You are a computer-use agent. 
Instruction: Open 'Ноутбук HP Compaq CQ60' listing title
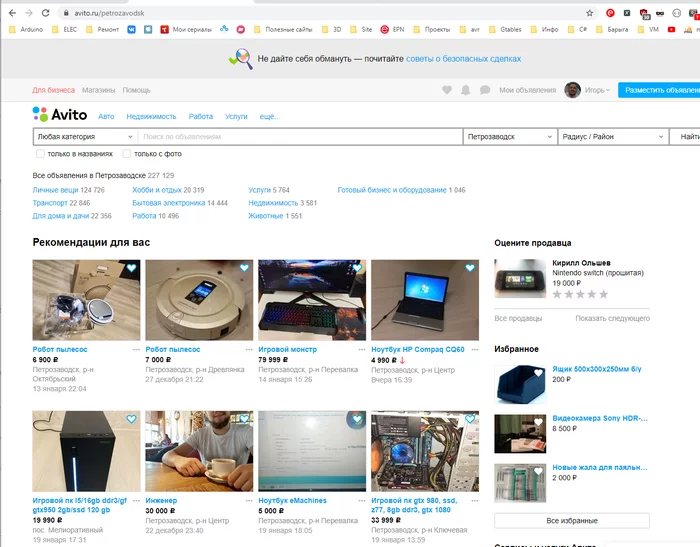point(418,350)
